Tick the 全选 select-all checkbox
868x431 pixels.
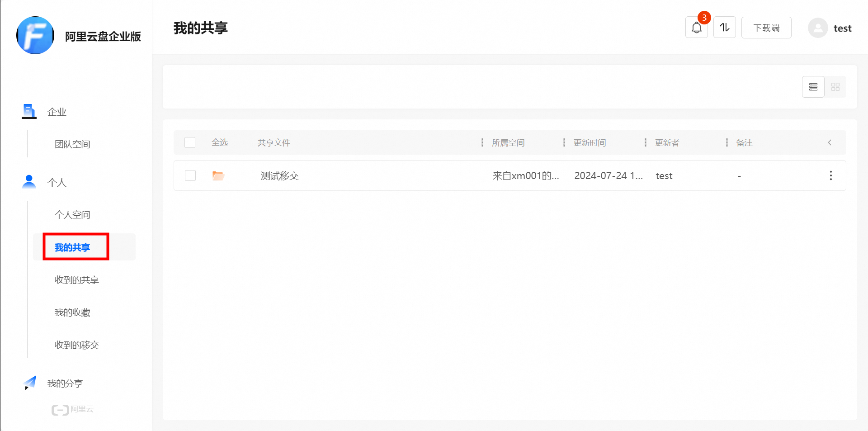[x=190, y=142]
